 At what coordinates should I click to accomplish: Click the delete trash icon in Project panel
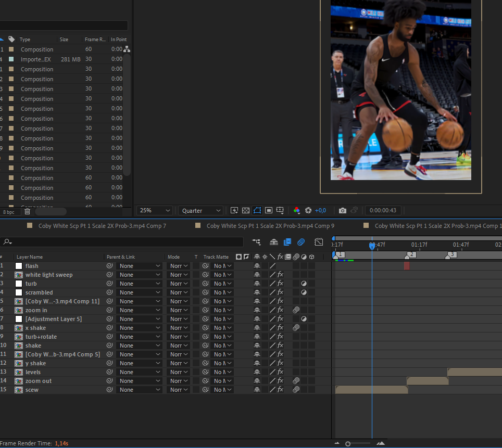tap(28, 212)
